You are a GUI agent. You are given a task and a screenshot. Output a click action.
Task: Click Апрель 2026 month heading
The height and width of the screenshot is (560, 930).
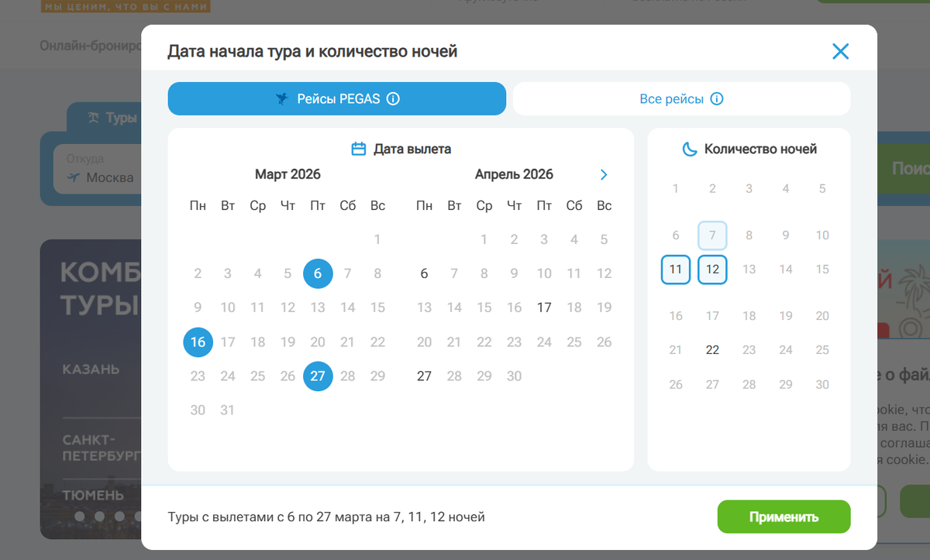coord(514,174)
